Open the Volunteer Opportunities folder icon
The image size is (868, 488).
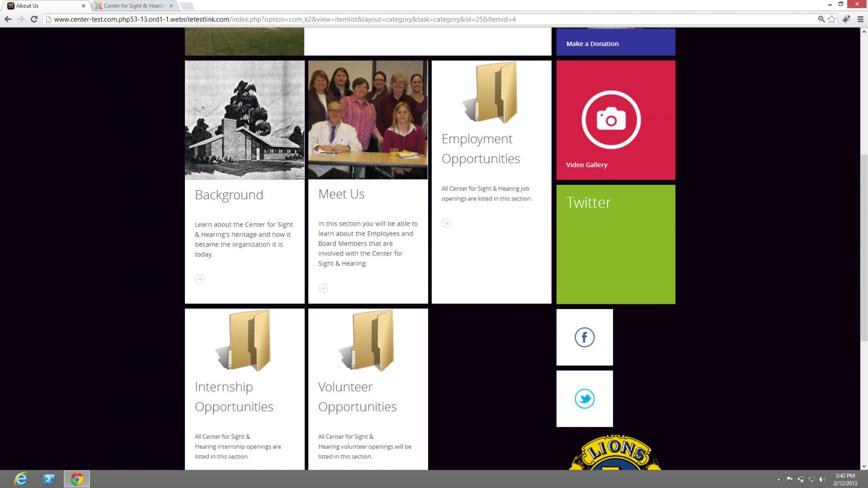367,341
